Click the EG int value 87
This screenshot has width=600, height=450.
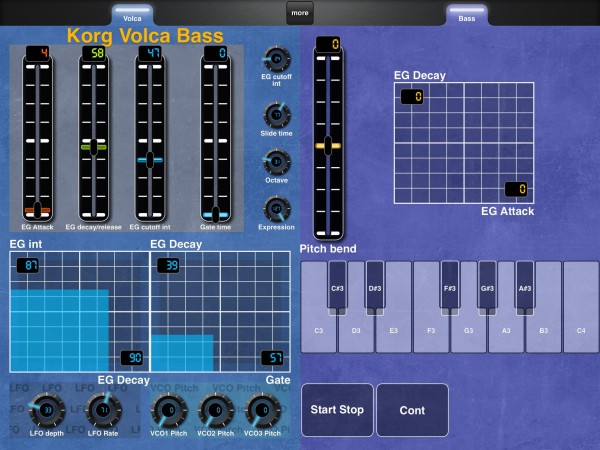pyautogui.click(x=28, y=265)
